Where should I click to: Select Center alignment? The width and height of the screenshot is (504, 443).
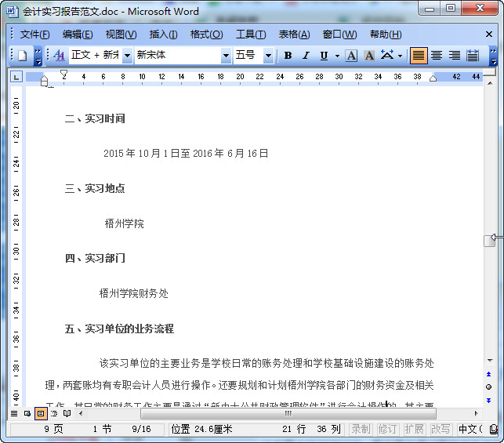pyautogui.click(x=437, y=56)
